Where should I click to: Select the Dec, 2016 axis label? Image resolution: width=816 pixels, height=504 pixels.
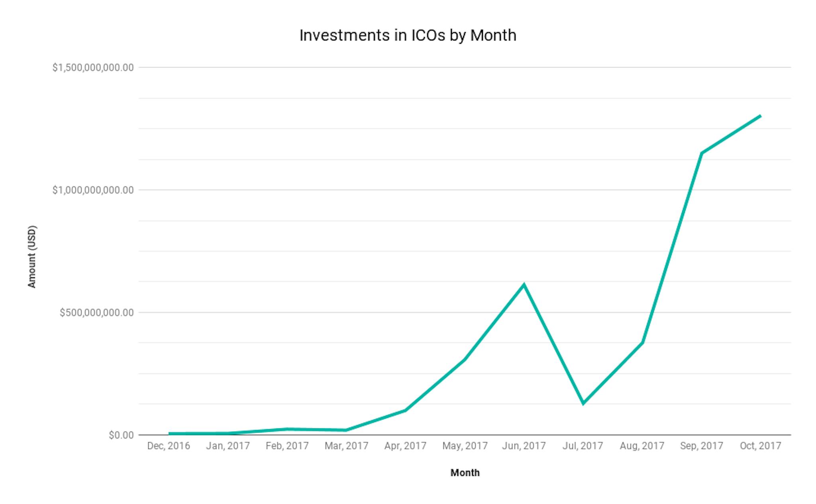169,445
